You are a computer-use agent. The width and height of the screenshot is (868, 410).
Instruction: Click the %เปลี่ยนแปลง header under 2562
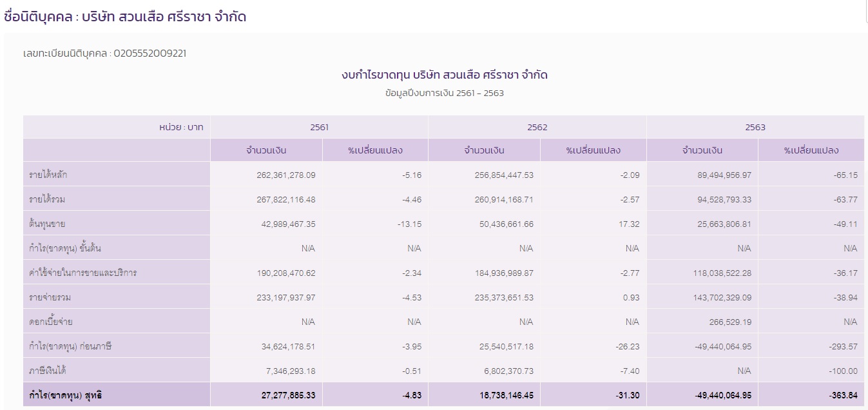[x=592, y=150]
